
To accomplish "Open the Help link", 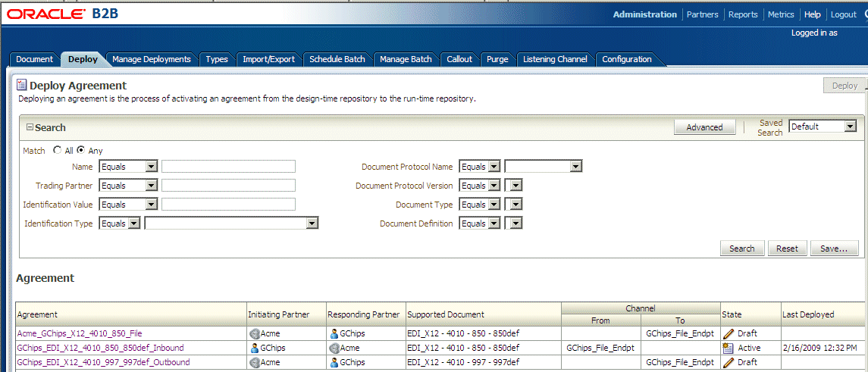I will click(813, 15).
